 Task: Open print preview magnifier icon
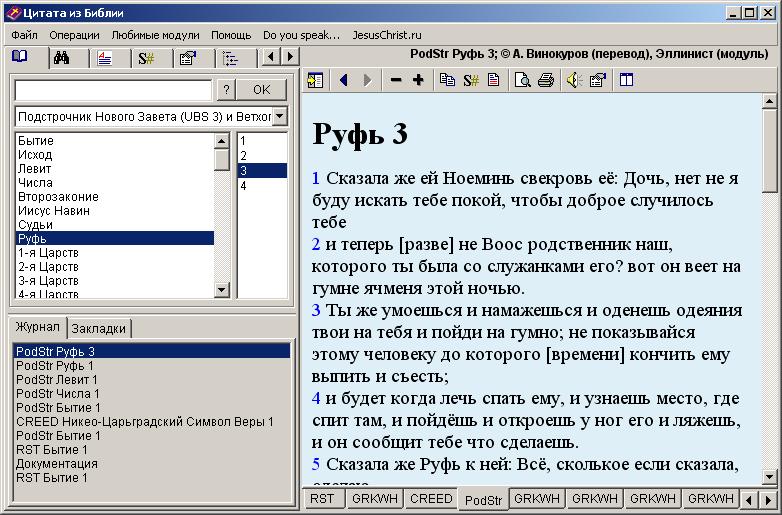(x=522, y=81)
